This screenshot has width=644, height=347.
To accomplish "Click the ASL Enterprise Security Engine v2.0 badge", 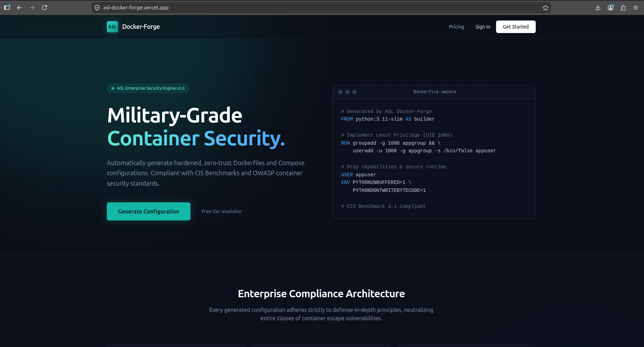I will tap(148, 88).
